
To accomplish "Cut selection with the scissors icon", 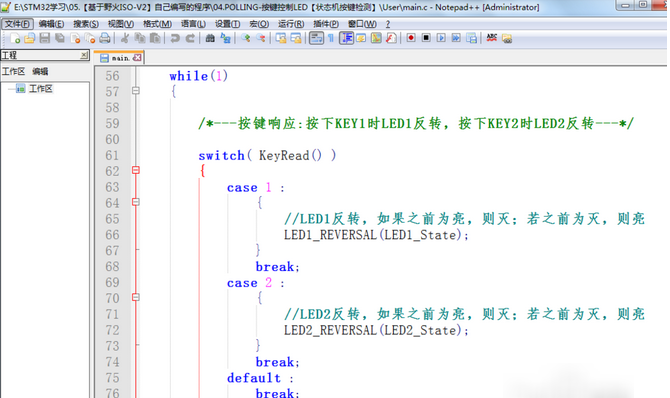I will pos(125,38).
